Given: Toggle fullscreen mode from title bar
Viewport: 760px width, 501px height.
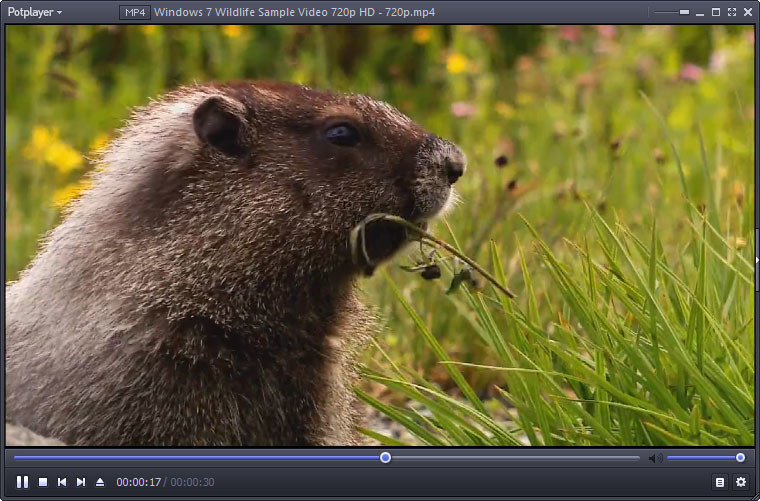Looking at the screenshot, I should click(732, 12).
